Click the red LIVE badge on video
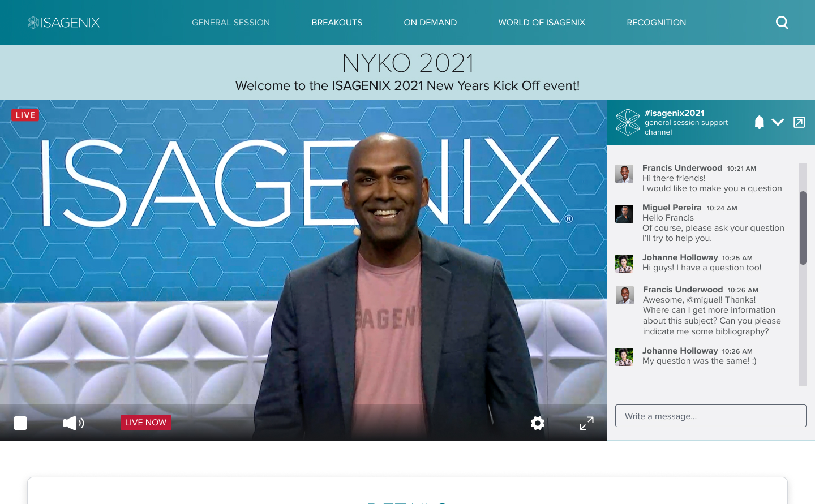The image size is (815, 504). click(25, 115)
